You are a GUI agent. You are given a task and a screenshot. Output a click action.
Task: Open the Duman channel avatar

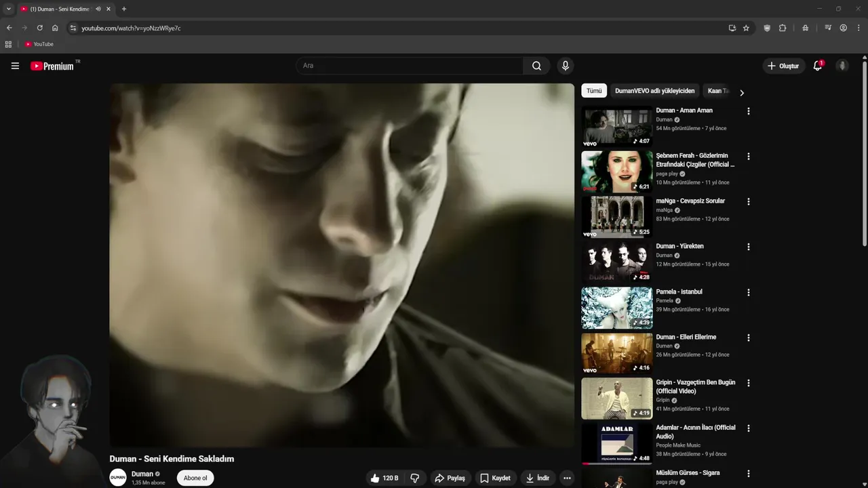pyautogui.click(x=118, y=477)
